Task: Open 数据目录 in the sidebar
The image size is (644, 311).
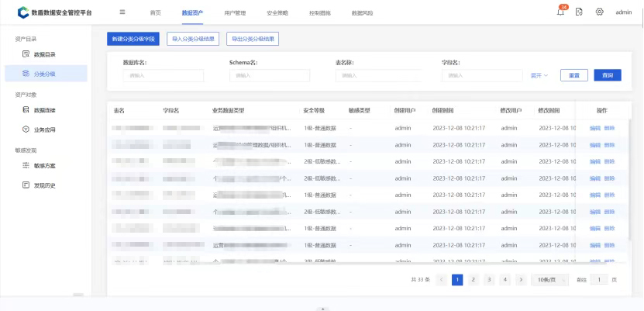Action: pyautogui.click(x=44, y=54)
